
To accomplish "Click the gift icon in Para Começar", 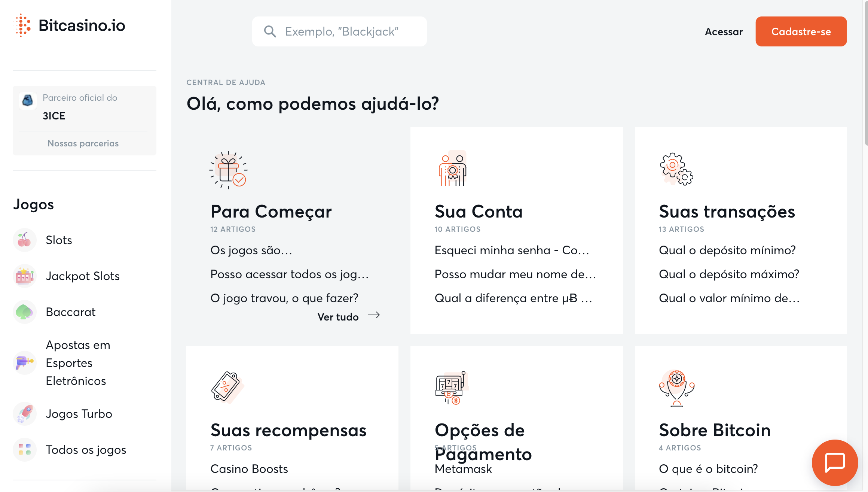I will click(x=229, y=170).
